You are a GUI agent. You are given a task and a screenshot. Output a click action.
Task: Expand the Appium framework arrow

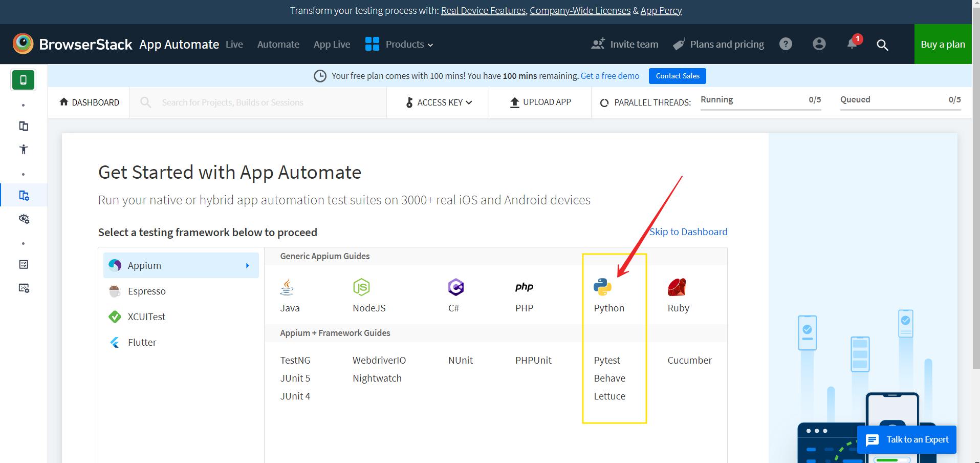(247, 265)
